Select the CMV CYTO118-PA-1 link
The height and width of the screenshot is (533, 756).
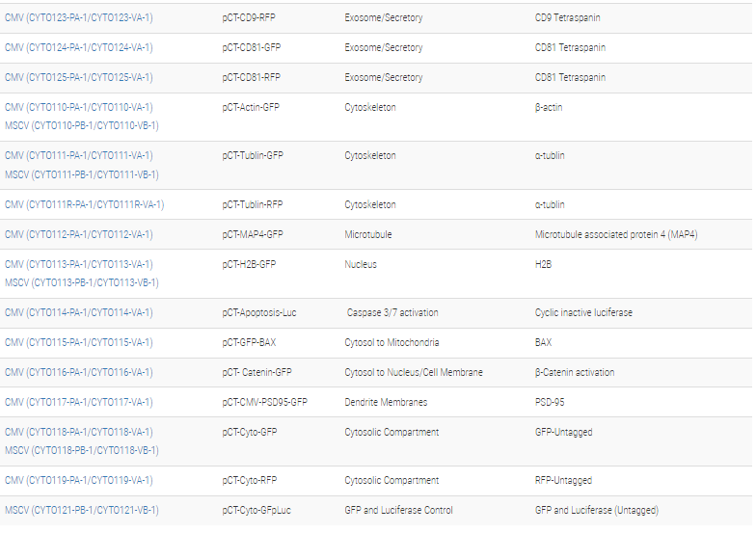tap(79, 432)
